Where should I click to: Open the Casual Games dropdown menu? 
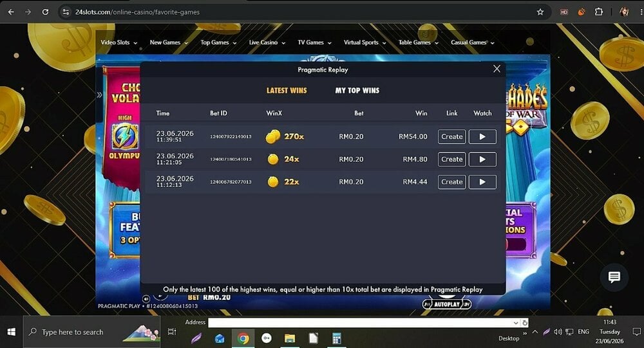coord(472,42)
